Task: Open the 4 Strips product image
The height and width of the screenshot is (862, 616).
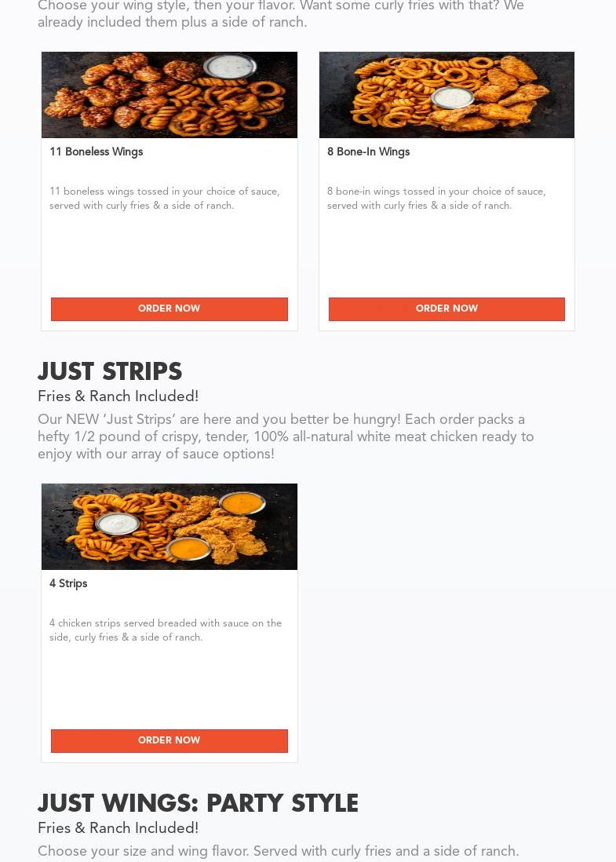Action: 169,527
